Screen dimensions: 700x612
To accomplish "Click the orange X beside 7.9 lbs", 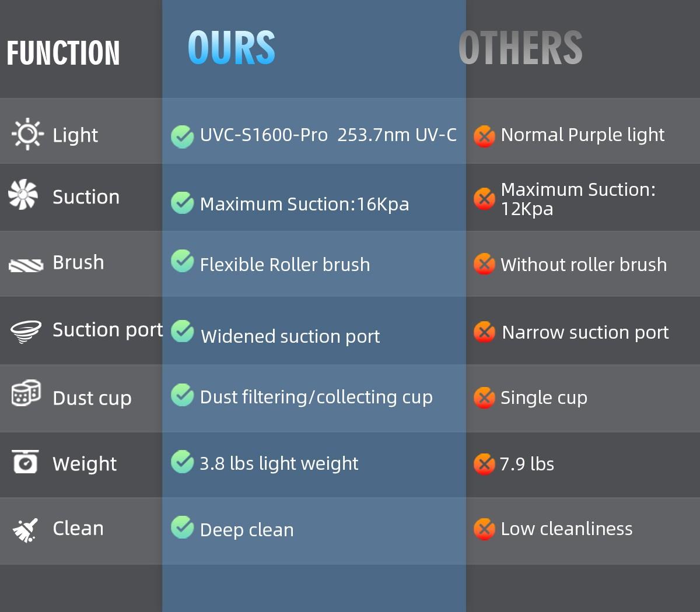I will 484,465.
